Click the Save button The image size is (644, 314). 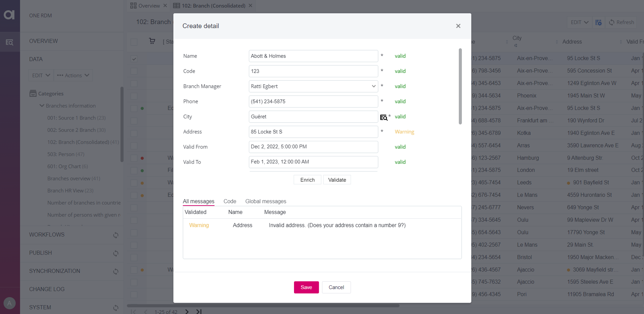click(x=306, y=287)
